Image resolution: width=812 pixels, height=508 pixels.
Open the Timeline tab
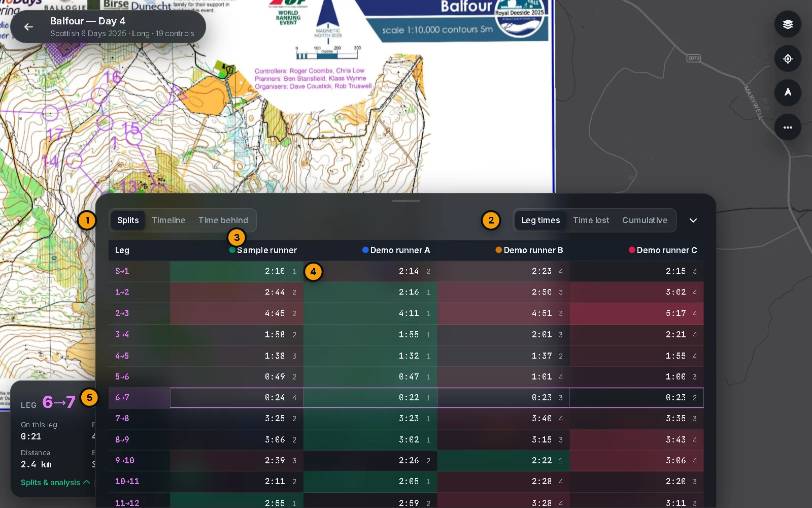168,220
